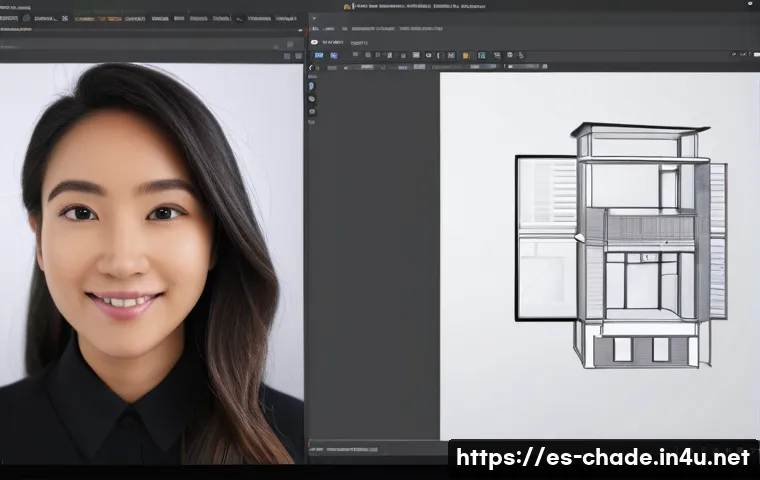Click the blue pin icon in left sidebar strip
760x480 pixels.
tap(312, 86)
